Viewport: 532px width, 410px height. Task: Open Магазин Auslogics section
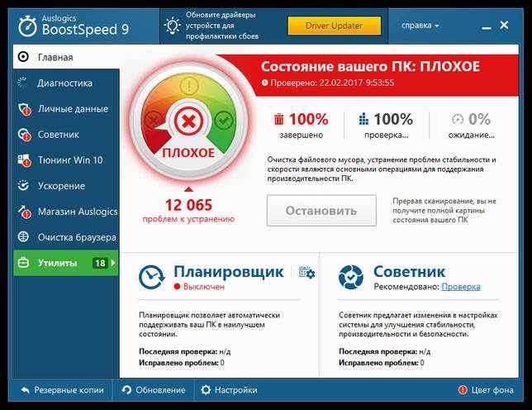tap(66, 212)
